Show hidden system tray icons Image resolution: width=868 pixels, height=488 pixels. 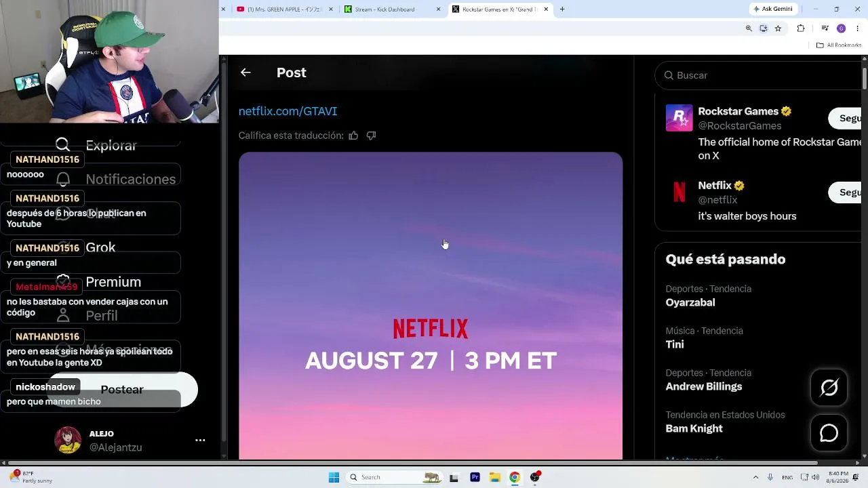[755, 477]
